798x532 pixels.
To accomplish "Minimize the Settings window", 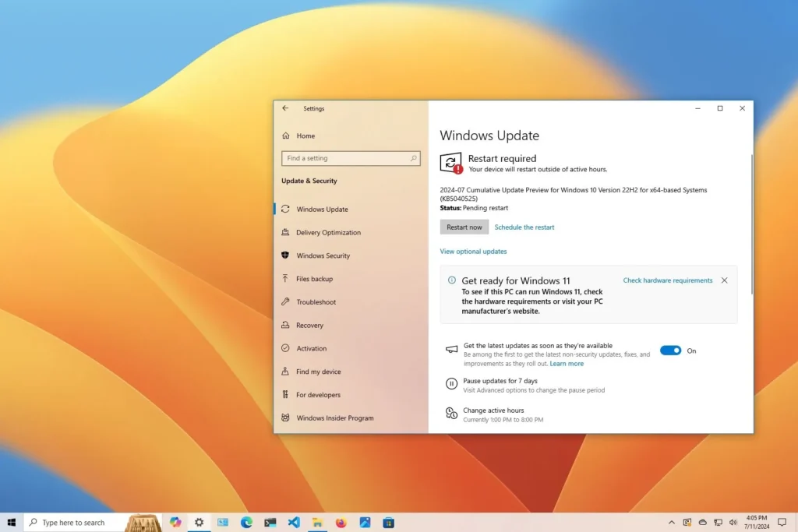I will click(697, 108).
